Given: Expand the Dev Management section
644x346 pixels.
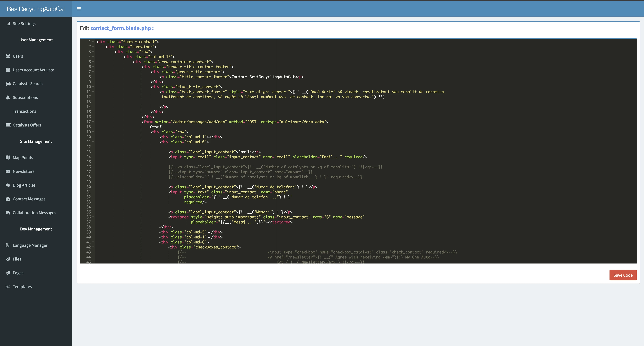Looking at the screenshot, I should (36, 229).
